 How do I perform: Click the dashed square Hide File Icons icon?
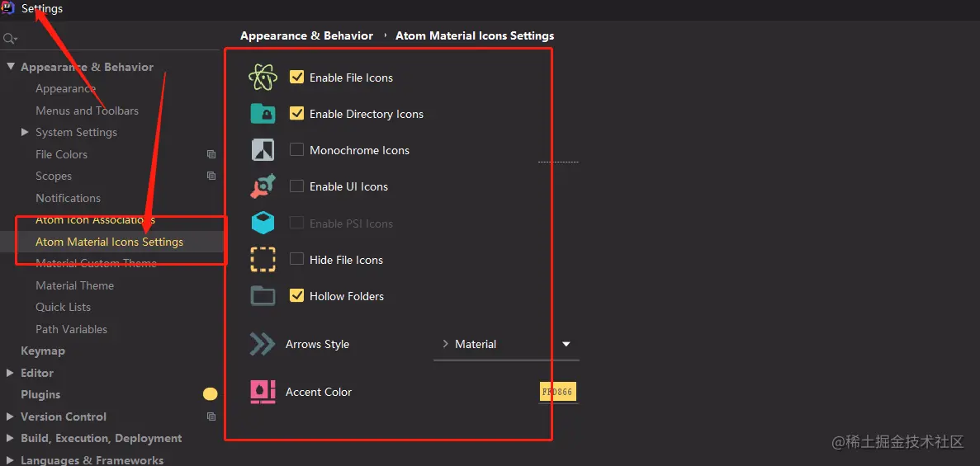click(263, 259)
